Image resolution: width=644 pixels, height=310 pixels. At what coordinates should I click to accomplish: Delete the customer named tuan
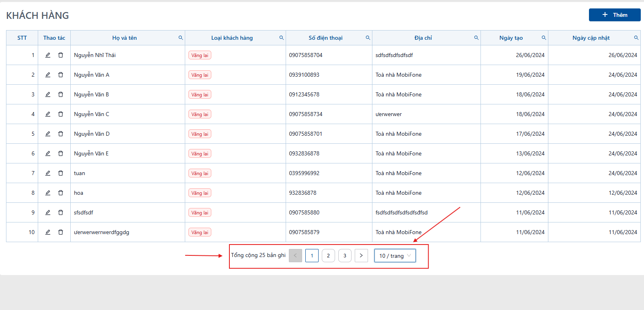(x=61, y=173)
